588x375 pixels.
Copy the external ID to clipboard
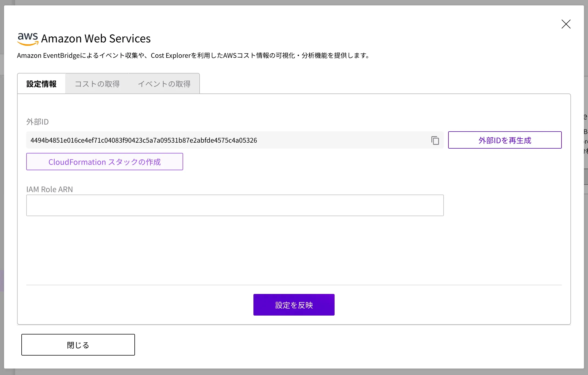tap(435, 140)
